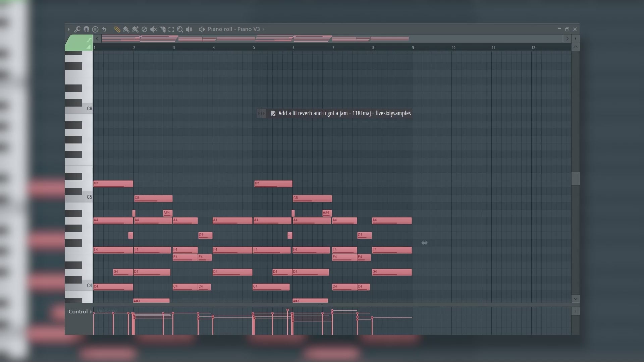The width and height of the screenshot is (644, 362).
Task: Open the piano roll menu arrow
Action: point(68,29)
